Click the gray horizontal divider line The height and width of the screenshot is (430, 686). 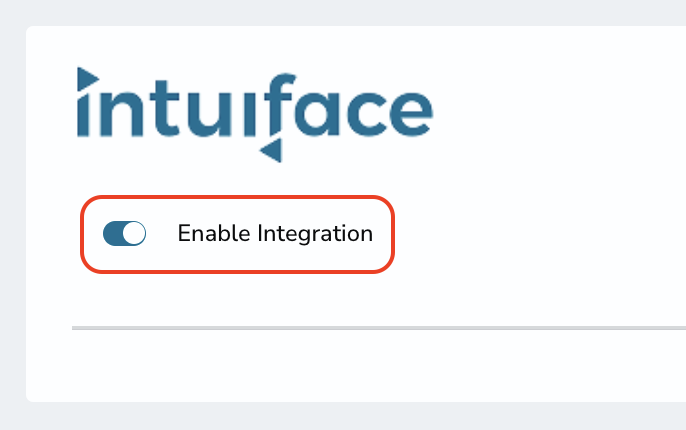[379, 328]
